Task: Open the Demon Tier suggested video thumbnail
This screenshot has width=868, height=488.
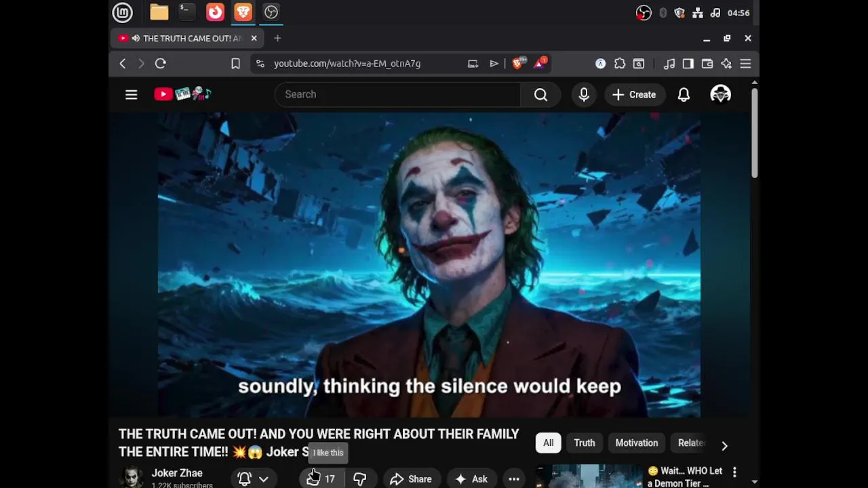Action: [x=589, y=476]
